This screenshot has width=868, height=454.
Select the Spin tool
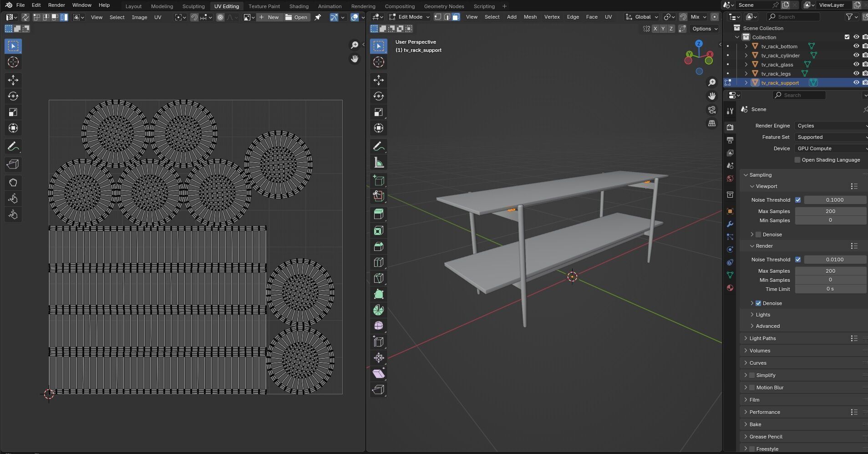379,310
